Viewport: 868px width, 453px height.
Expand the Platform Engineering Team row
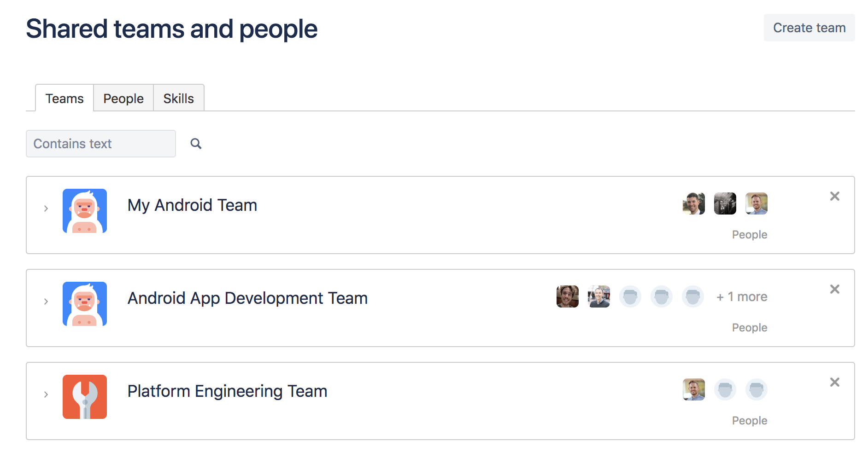46,395
